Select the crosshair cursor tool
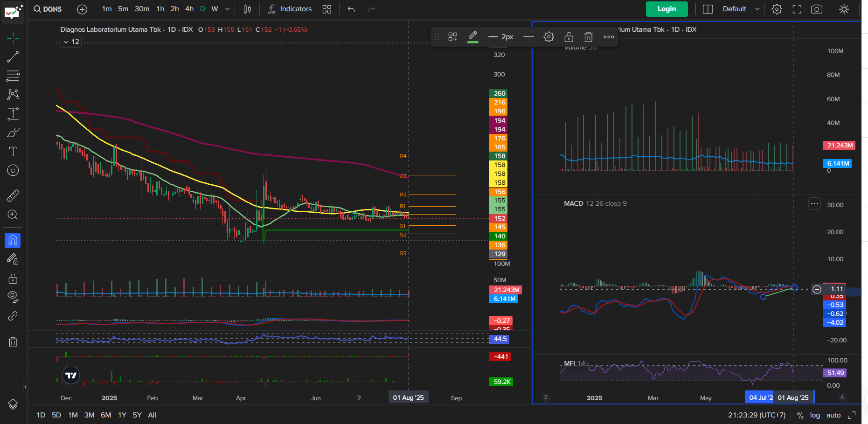868x424 pixels. 13,38
